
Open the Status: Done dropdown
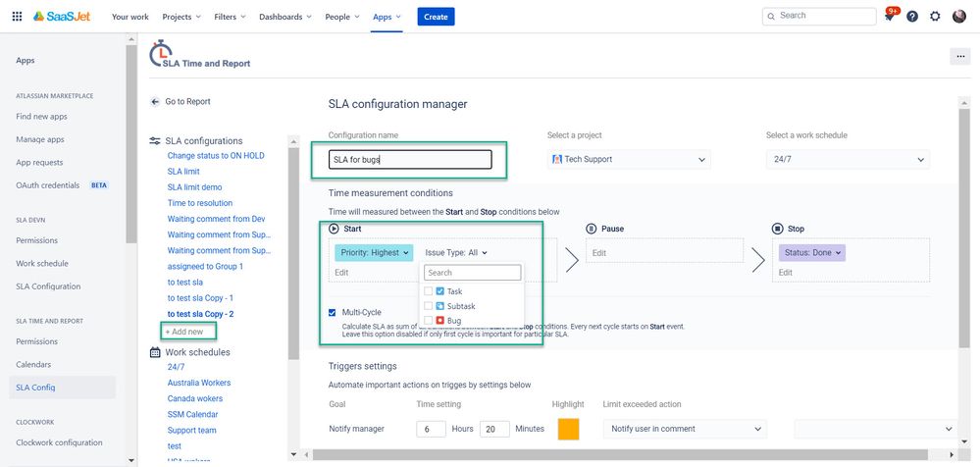coord(812,252)
